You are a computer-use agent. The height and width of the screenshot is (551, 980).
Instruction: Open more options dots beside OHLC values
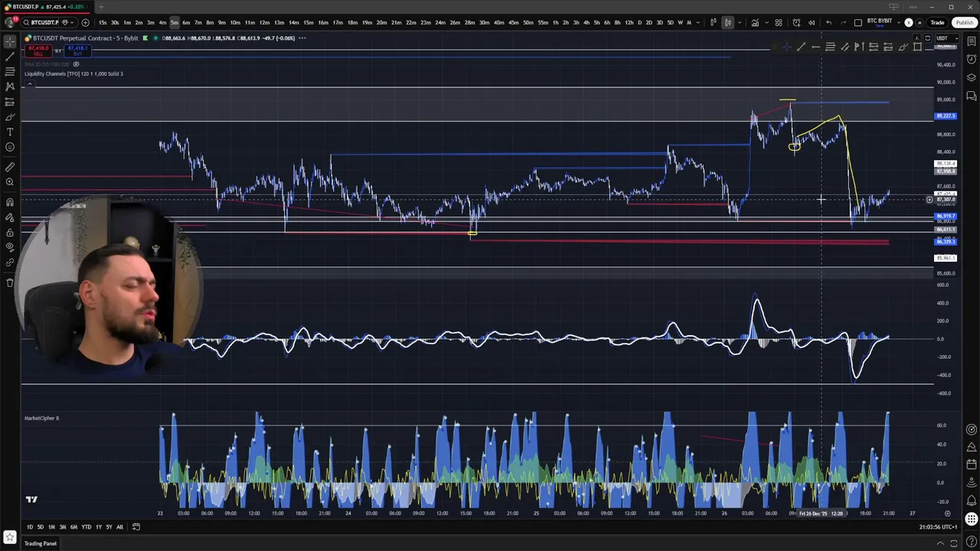[x=302, y=38]
